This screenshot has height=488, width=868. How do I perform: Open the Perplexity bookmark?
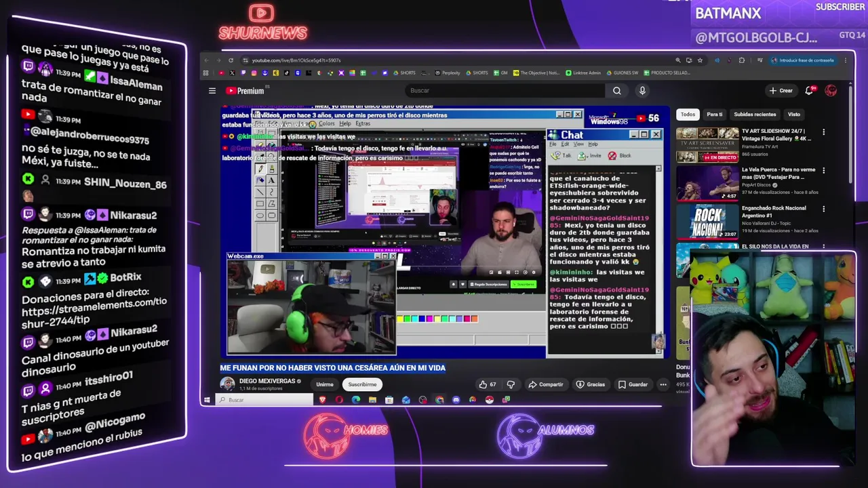point(448,73)
